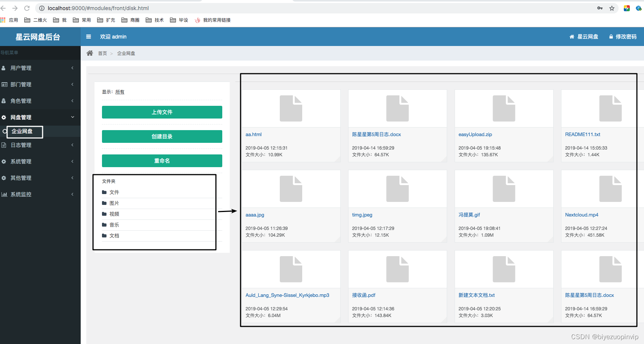Click the file icon of 冯提莫.gif
Viewport: 644px width, 344px height.
504,189
